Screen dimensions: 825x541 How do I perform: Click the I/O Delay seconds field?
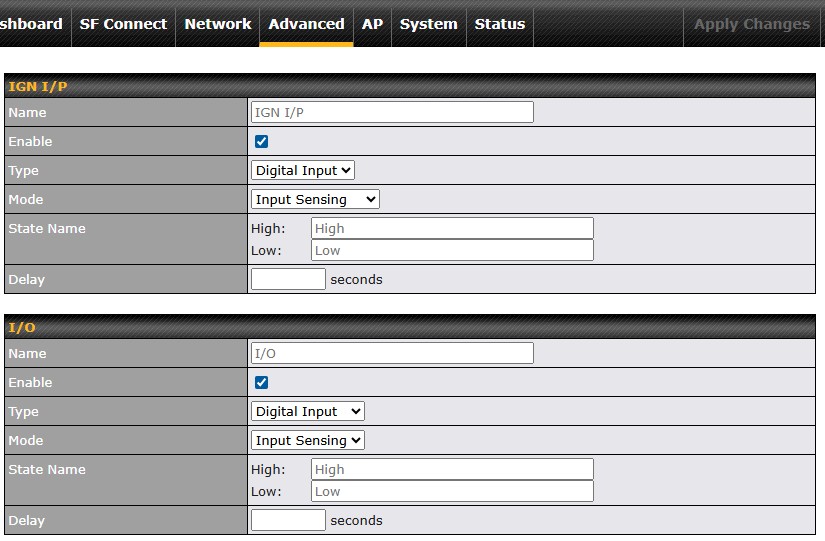[288, 521]
